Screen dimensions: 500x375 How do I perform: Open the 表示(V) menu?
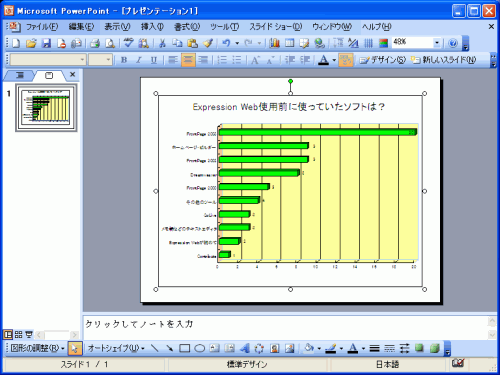point(117,27)
